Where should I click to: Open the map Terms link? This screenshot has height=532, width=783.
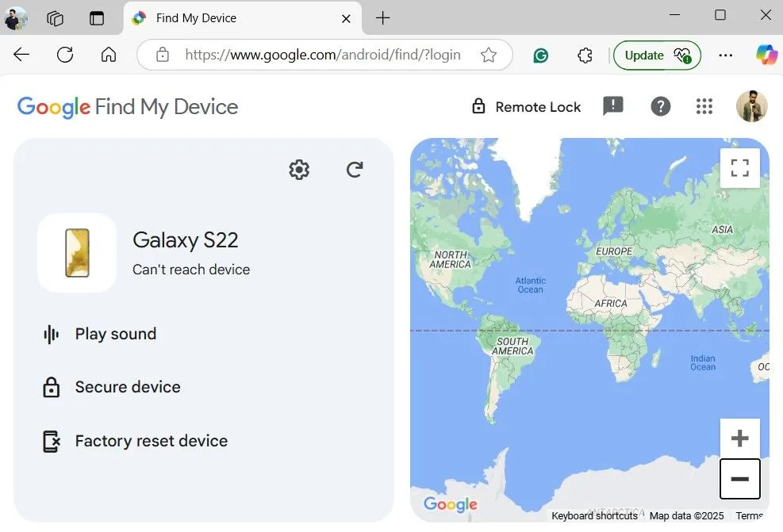point(748,515)
